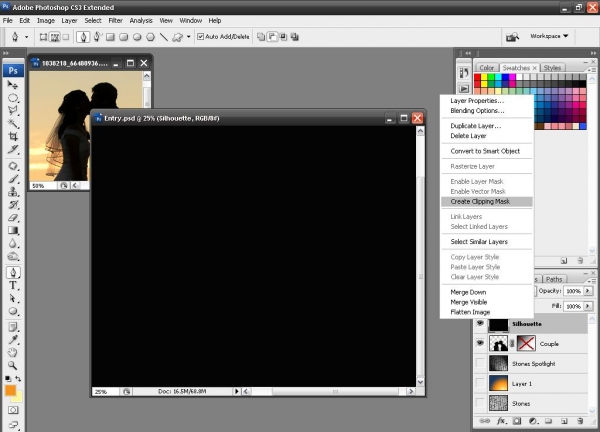Select Shape Layers mode in options bar

43,37
